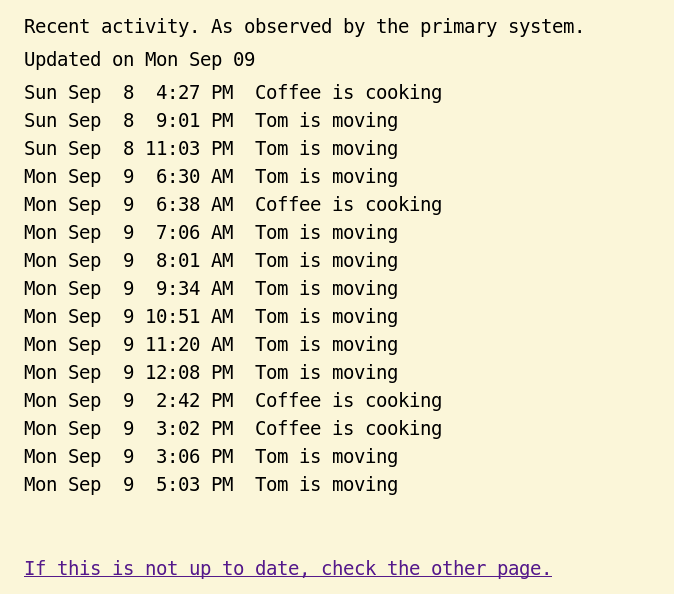Click the Mon 9:34 AM Tom is moving entry
674x594 pixels.
pyautogui.click(x=210, y=289)
